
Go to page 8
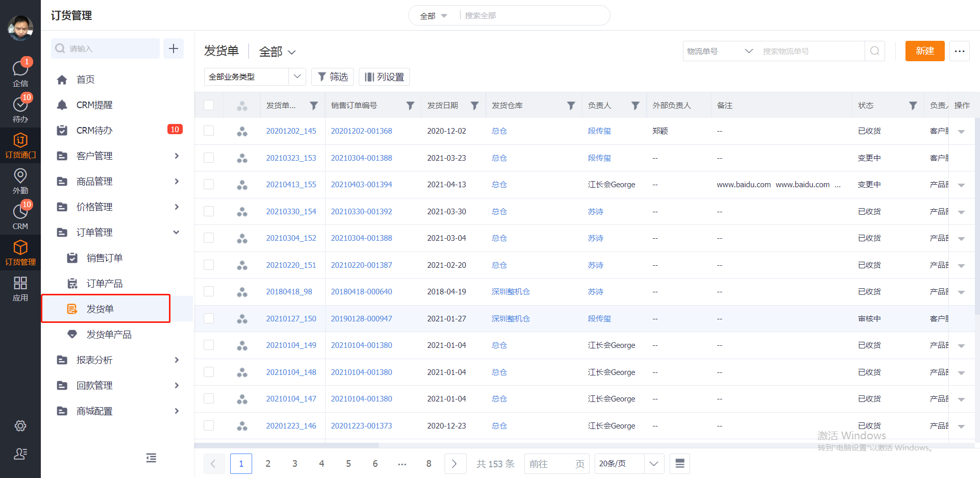(x=429, y=463)
